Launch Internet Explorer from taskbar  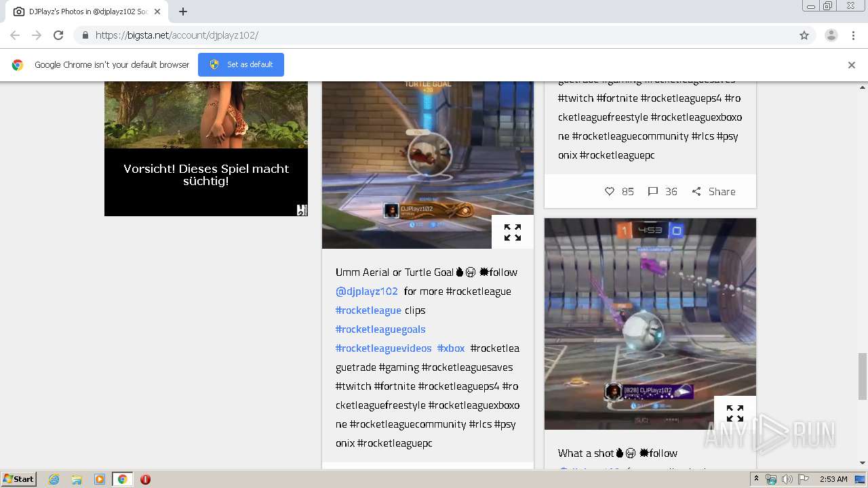(54, 479)
